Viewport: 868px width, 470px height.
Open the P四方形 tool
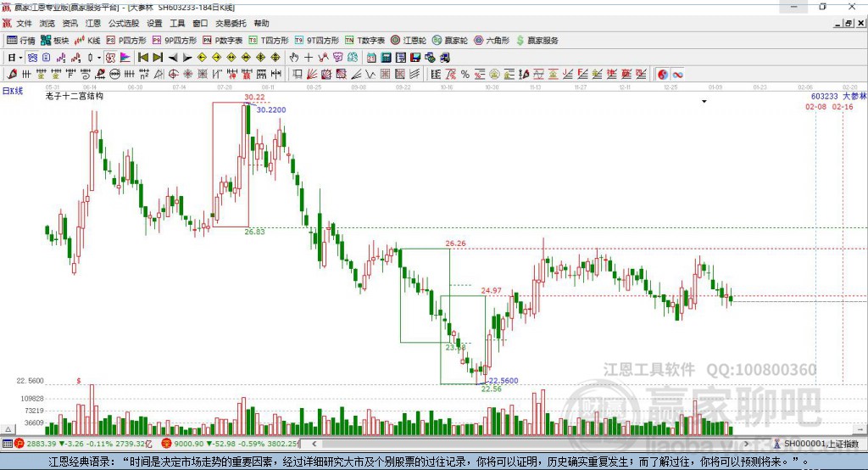[126, 41]
